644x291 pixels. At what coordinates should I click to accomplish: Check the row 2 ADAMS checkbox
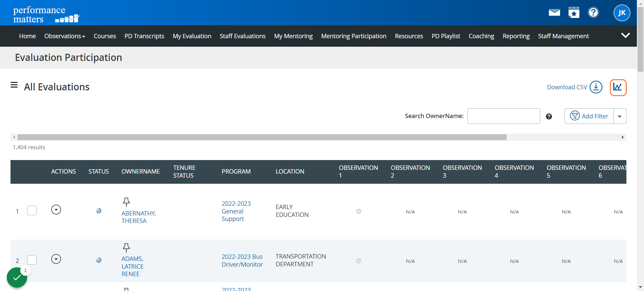(x=32, y=260)
